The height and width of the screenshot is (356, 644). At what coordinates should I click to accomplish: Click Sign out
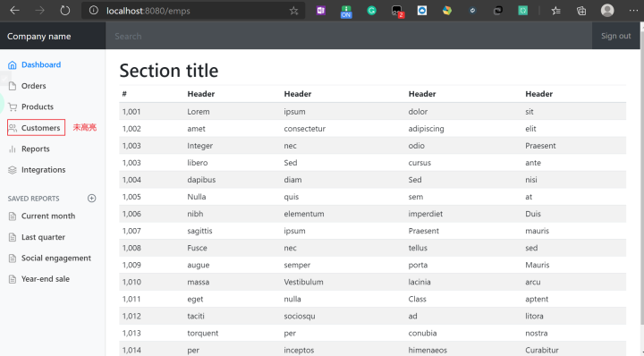(615, 36)
